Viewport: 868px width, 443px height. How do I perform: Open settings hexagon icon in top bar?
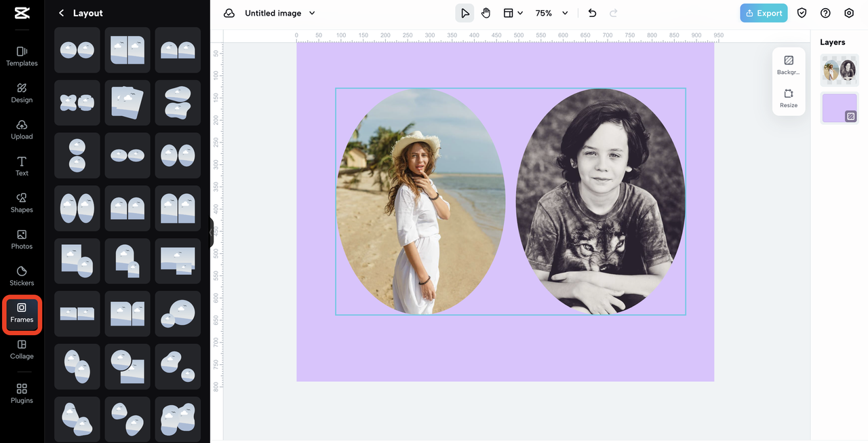(x=849, y=13)
